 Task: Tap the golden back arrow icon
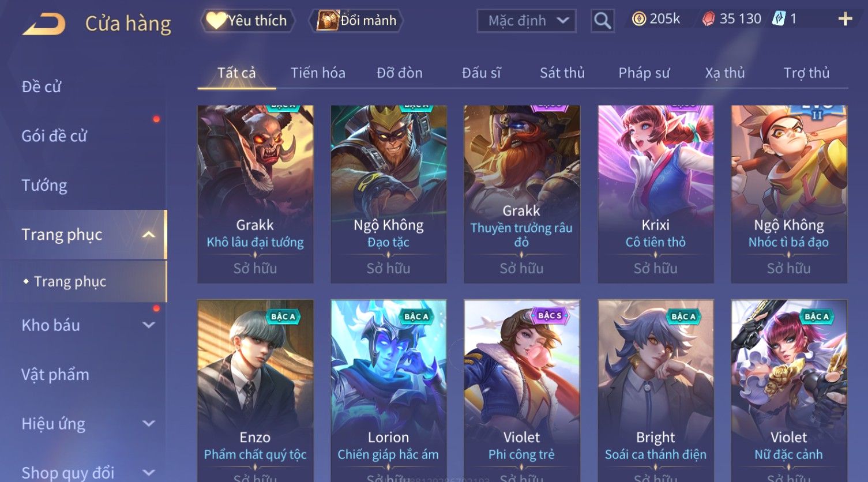click(x=44, y=24)
